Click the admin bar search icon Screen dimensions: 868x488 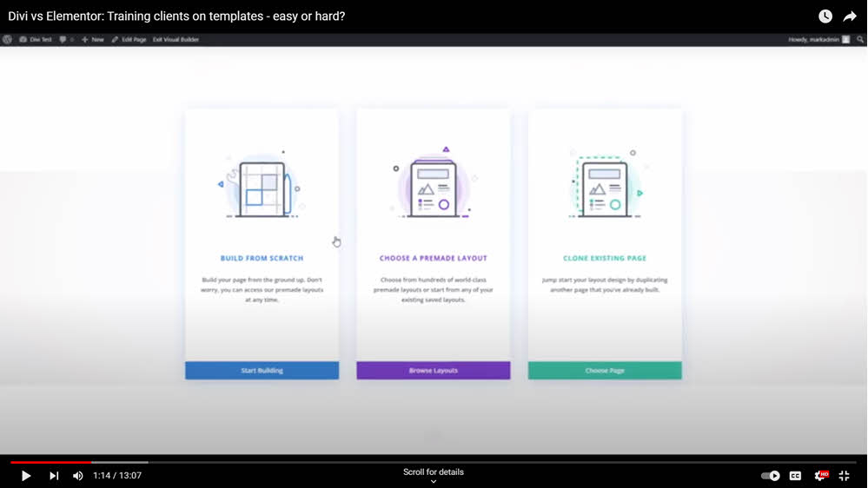click(860, 39)
